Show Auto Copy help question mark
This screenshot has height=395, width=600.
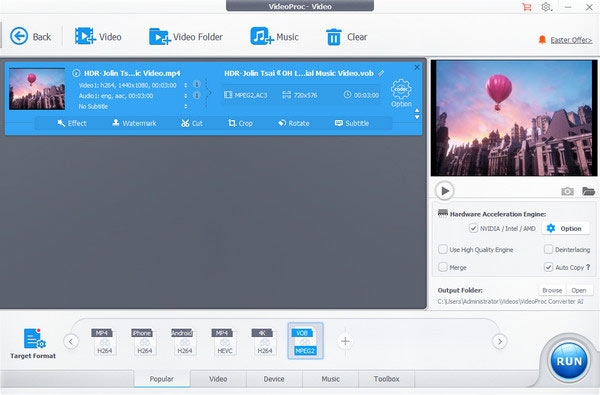point(588,267)
